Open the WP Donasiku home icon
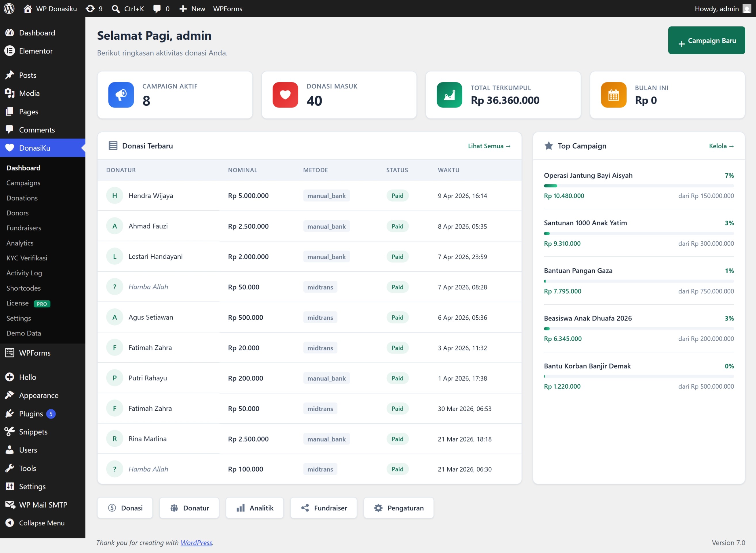 coord(28,8)
